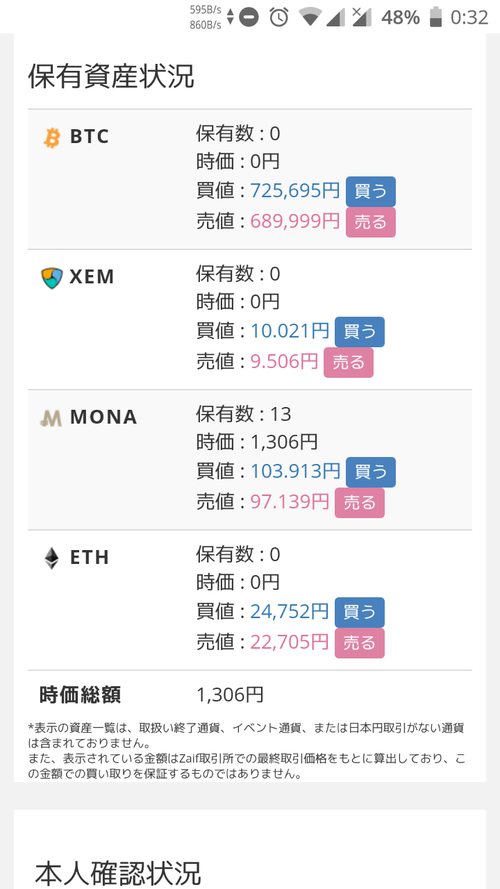Viewport: 500px width, 889px height.
Task: Tap the ETH buy price 24,752円
Action: [290, 612]
